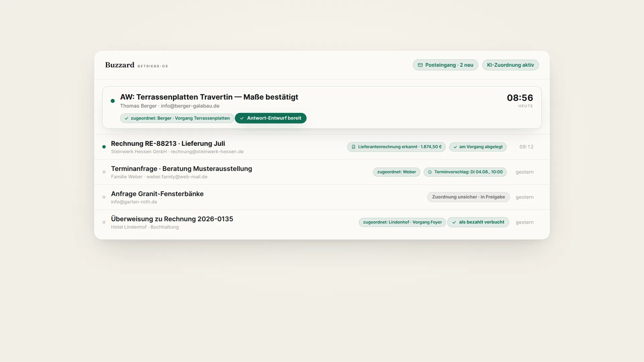
Task: Click the BETRIEBS-OS label beside Buzzard
Action: pos(153,66)
